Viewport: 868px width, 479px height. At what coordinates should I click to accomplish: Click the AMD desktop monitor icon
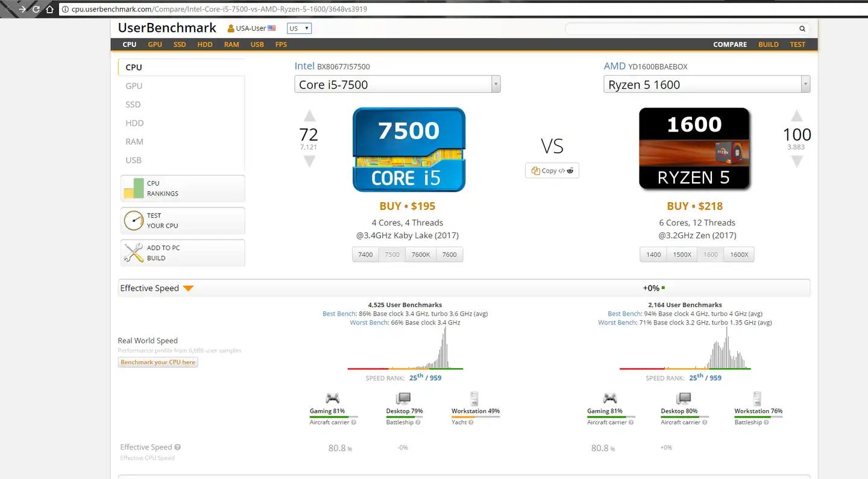[684, 398]
